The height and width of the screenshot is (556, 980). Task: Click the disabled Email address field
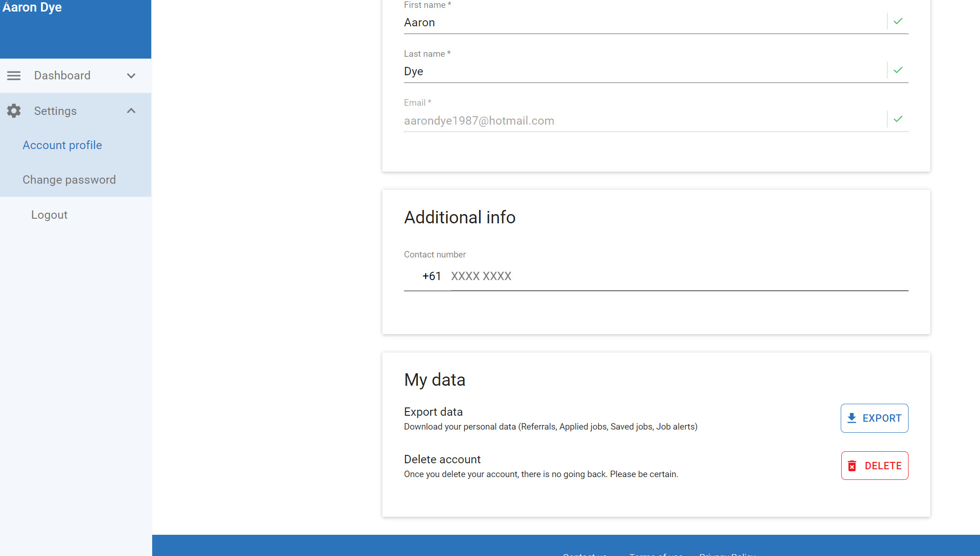(x=644, y=120)
